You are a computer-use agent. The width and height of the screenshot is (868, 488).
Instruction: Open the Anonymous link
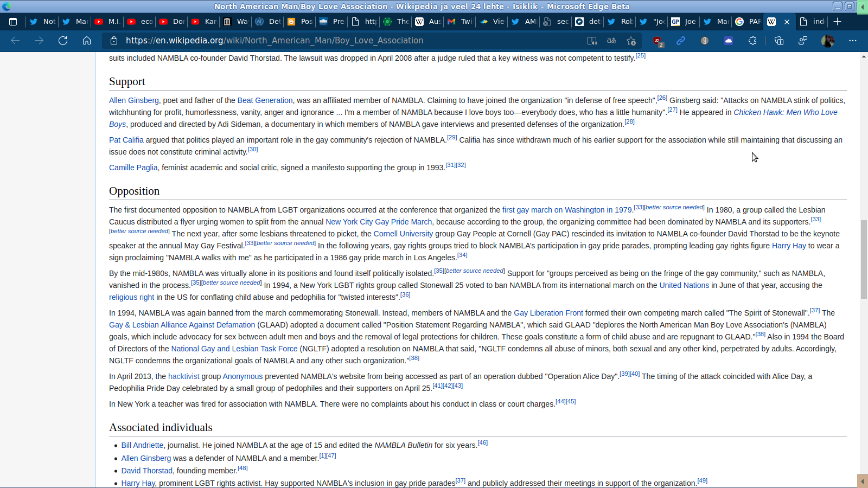click(242, 376)
